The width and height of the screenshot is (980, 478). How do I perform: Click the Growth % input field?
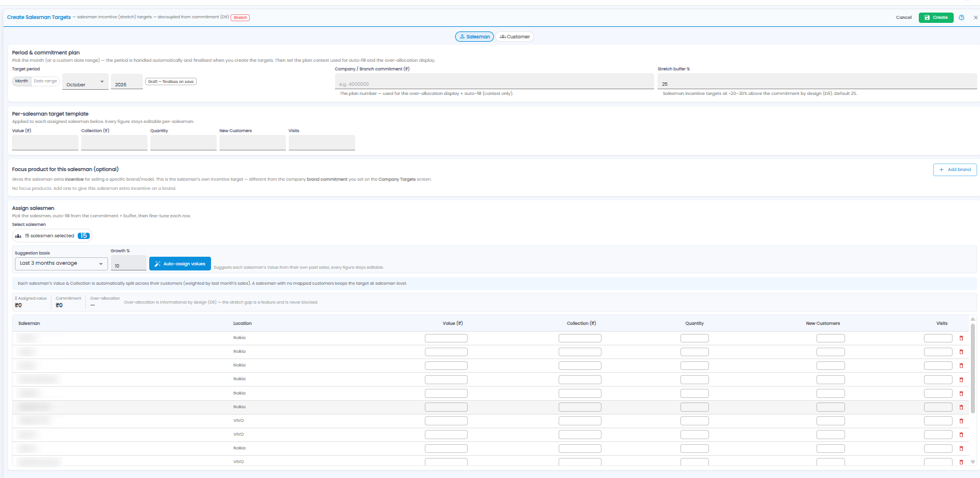(129, 263)
